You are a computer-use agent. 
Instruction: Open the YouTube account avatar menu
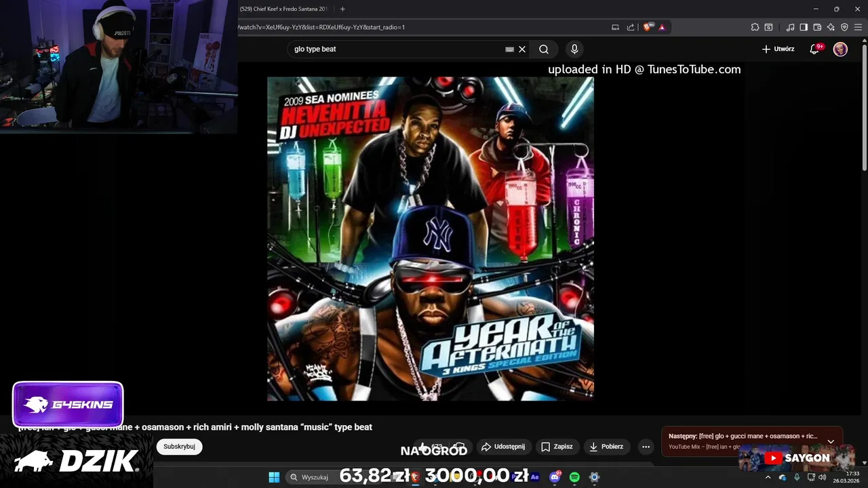tap(840, 49)
